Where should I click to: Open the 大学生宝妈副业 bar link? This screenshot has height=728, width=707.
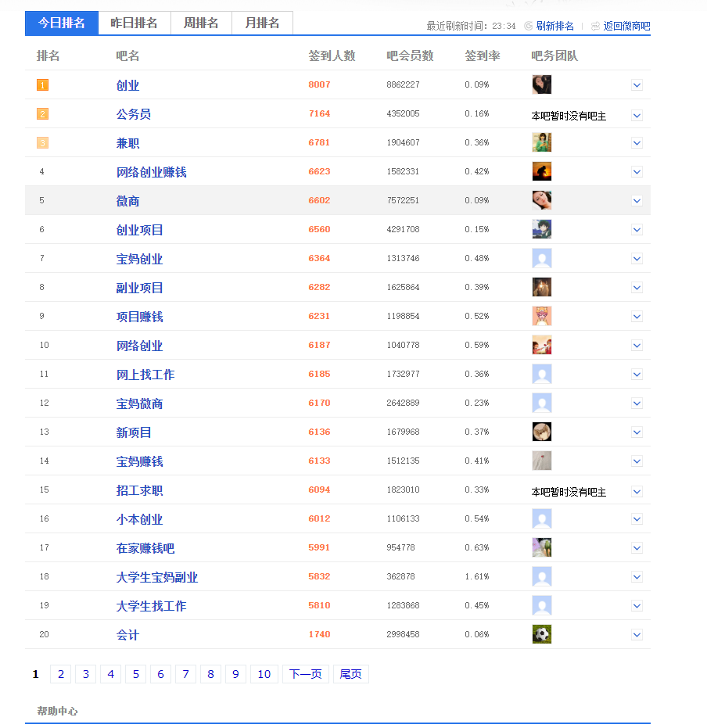(157, 577)
